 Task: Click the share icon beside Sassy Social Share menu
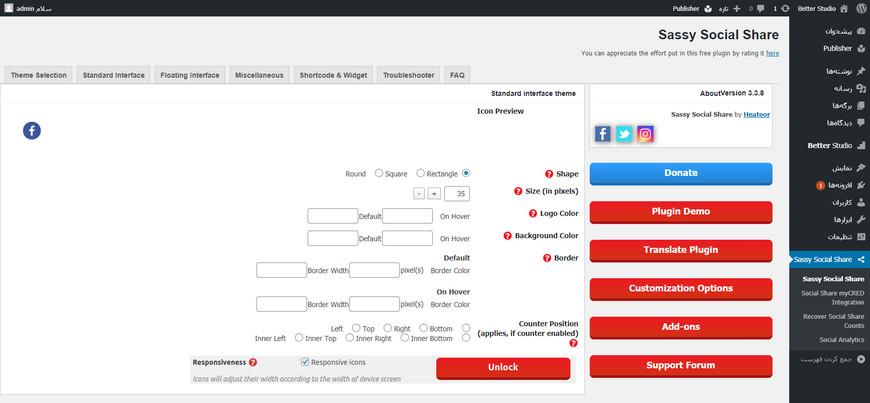(861, 259)
